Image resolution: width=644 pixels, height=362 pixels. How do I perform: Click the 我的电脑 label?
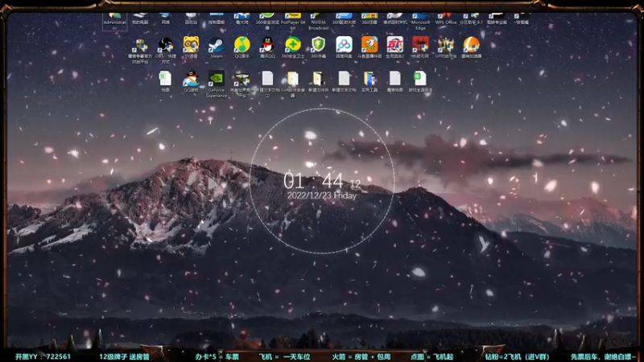[140, 23]
